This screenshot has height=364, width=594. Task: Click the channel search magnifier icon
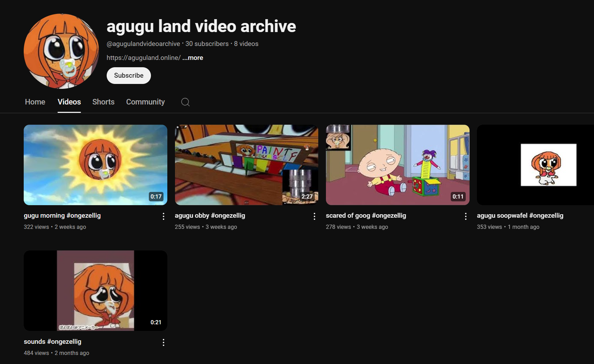(185, 102)
